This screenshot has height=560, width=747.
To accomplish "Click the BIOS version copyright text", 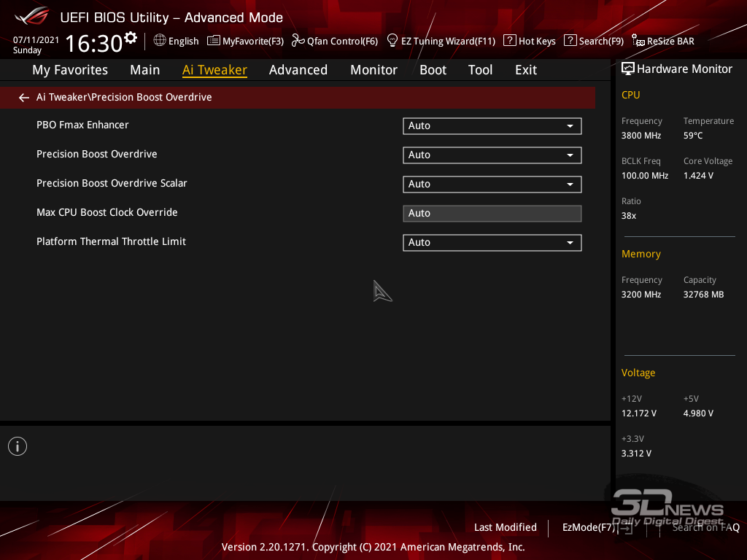I will click(373, 547).
